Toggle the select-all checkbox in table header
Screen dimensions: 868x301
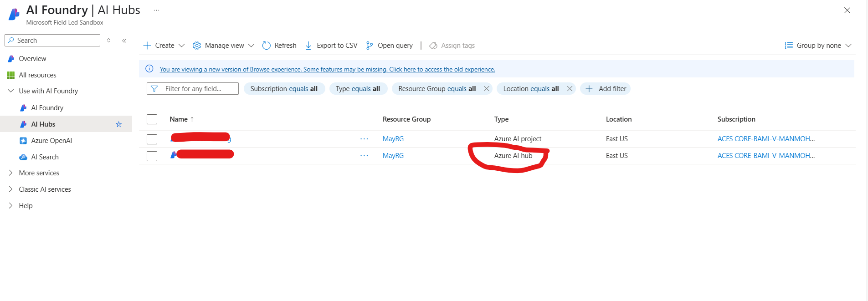click(152, 119)
